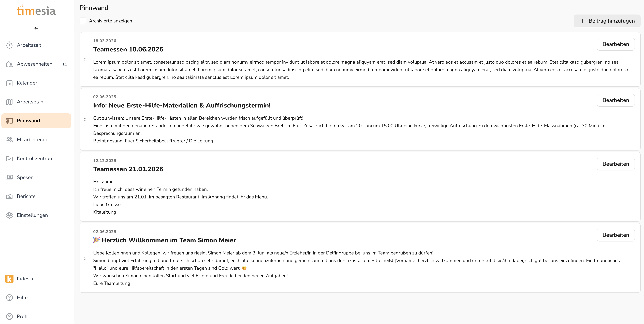Click the Arbeitszeit stopwatch icon

(9, 45)
